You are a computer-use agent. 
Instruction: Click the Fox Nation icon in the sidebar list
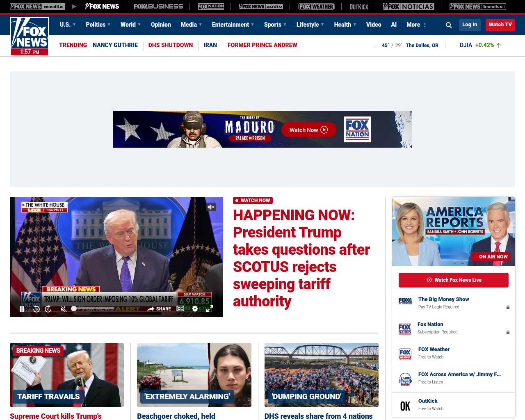coord(405,329)
